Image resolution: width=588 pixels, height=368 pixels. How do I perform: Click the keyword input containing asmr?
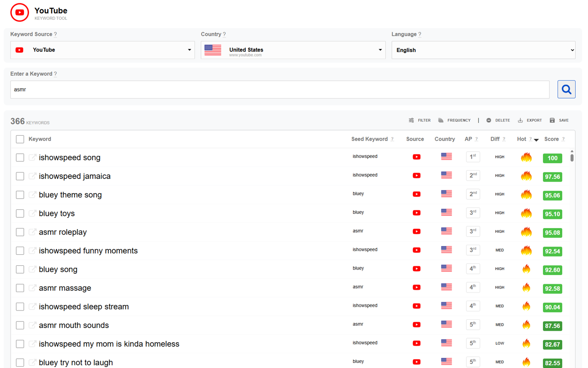click(280, 89)
